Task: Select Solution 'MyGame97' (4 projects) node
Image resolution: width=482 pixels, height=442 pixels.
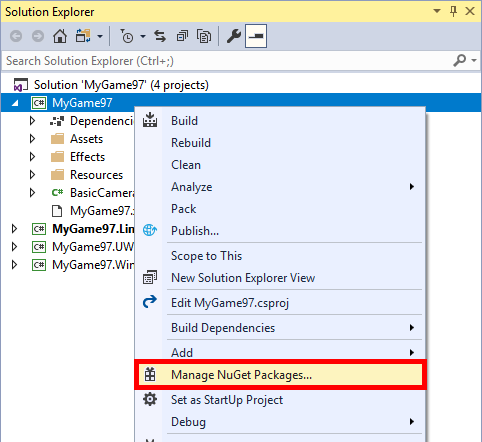Action: tap(121, 85)
